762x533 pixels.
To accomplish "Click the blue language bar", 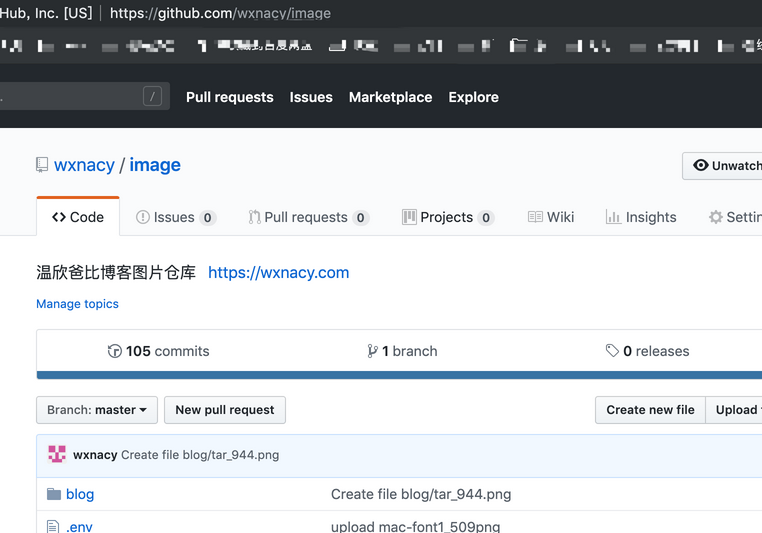I will click(x=399, y=375).
